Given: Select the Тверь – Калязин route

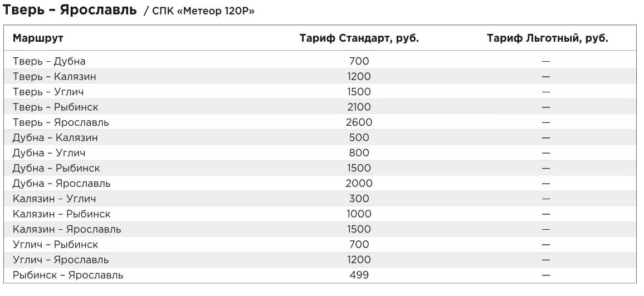Looking at the screenshot, I should click(x=54, y=76).
